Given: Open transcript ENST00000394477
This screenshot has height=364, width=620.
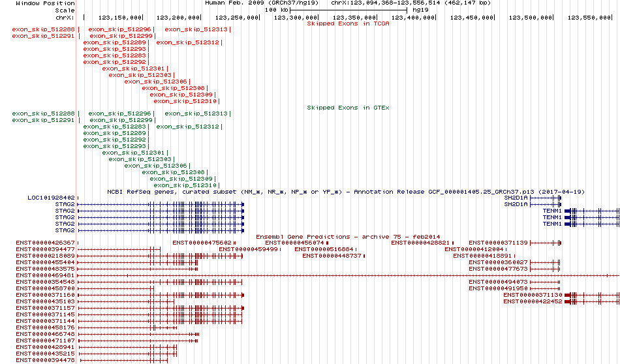Looking at the screenshot, I should (45, 249).
